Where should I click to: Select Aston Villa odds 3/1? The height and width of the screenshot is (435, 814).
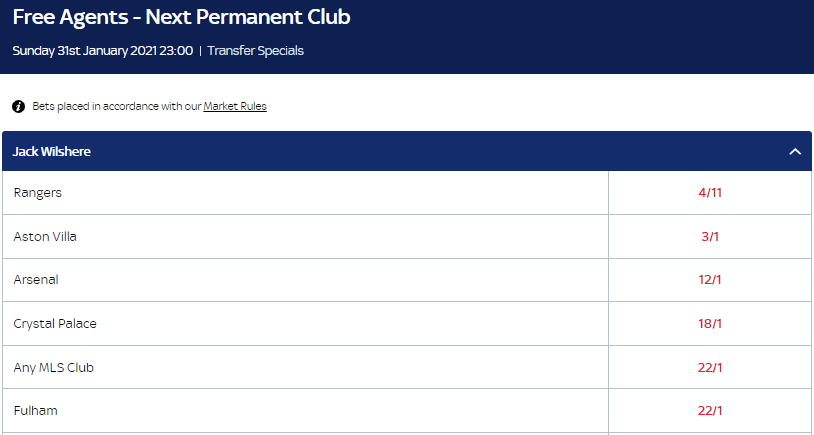(710, 237)
